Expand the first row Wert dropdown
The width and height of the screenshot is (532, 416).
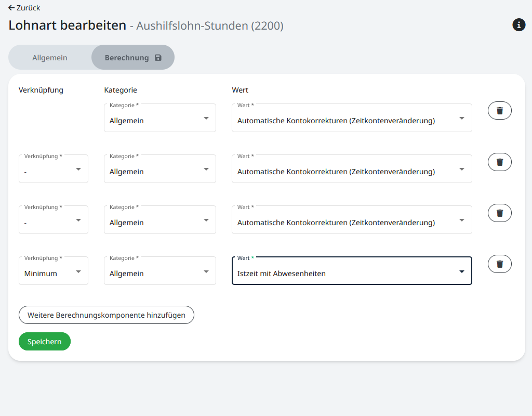coord(351,118)
